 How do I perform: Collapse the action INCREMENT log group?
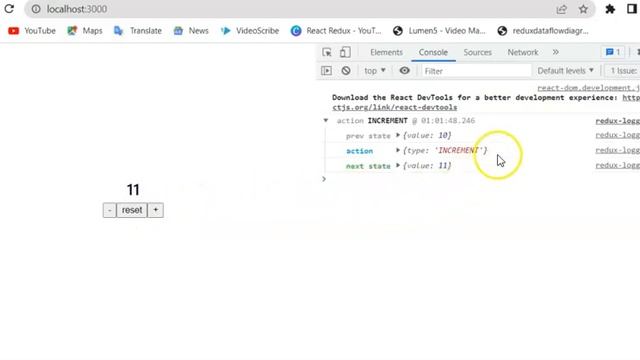[x=326, y=121]
